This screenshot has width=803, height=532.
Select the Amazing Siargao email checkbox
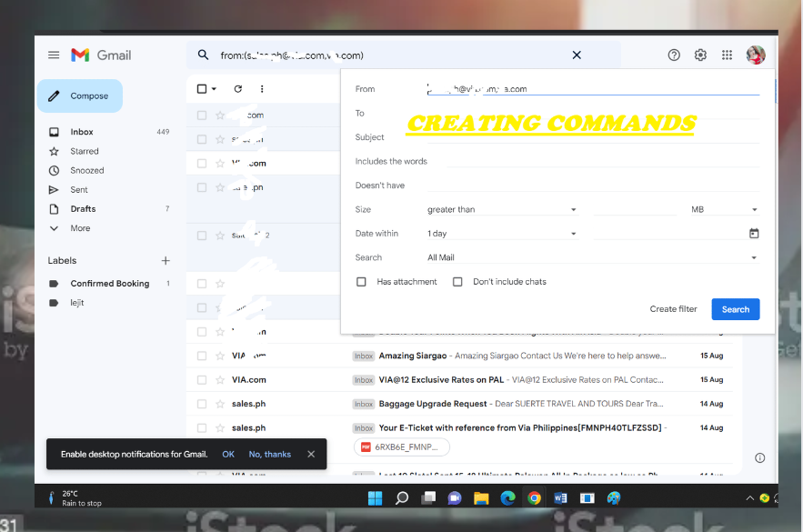(x=202, y=356)
